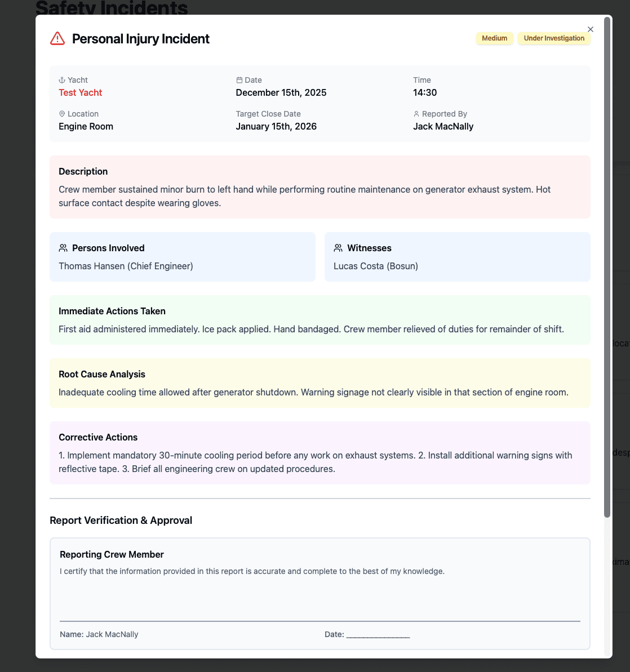
Task: Click Thomas Hansen (Chief Engineer)
Action: 126,266
